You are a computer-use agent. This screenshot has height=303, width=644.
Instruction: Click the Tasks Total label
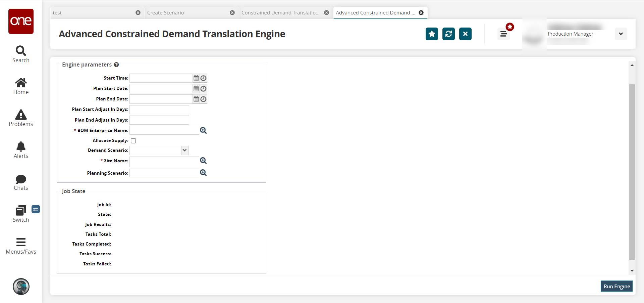click(x=98, y=234)
